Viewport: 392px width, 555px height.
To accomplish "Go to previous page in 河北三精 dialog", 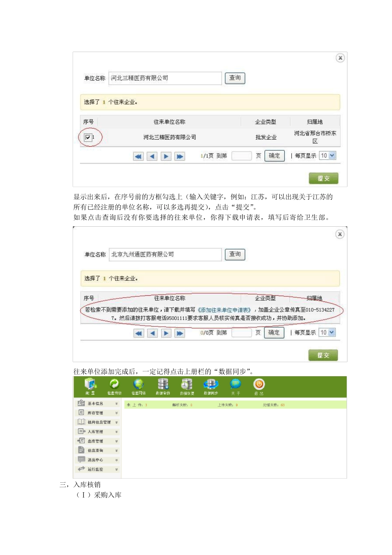I will pos(152,157).
